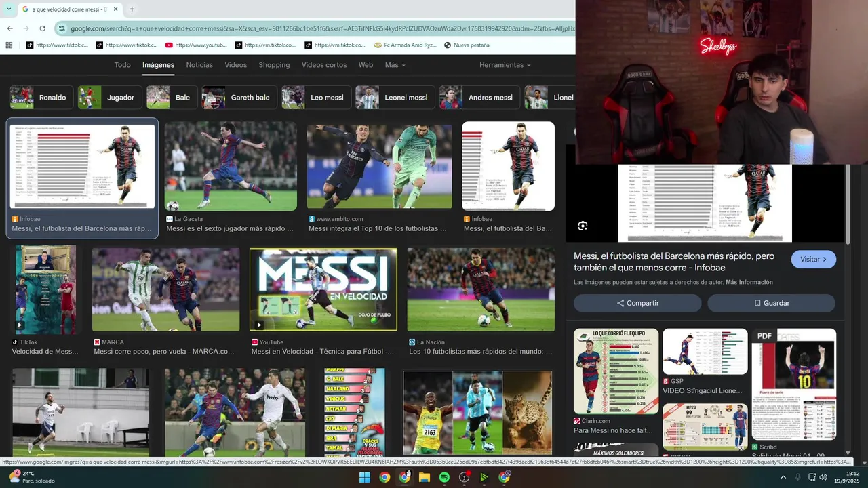Open File Explorer from the taskbar

tap(425, 477)
